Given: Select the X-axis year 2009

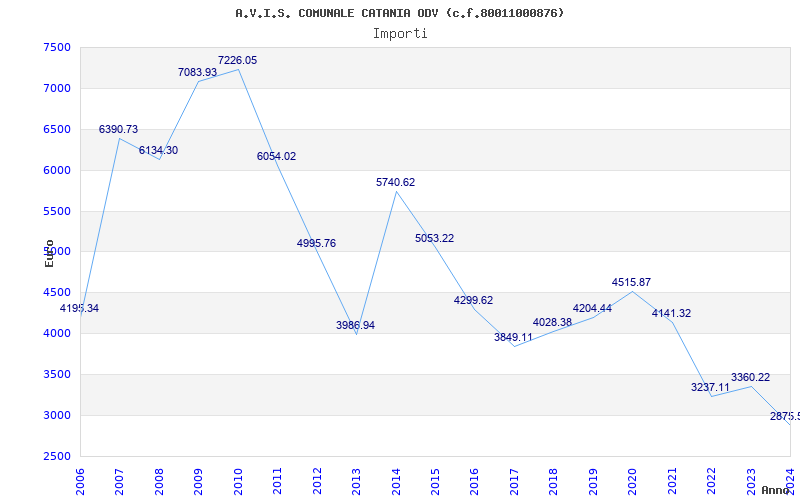Looking at the screenshot, I should click(198, 481).
